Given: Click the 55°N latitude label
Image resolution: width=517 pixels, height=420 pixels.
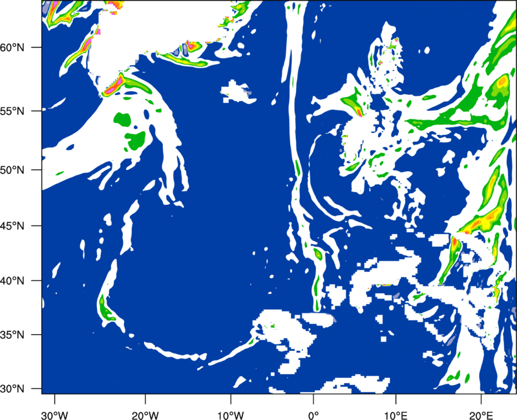Looking at the screenshot, I should pos(12,111).
